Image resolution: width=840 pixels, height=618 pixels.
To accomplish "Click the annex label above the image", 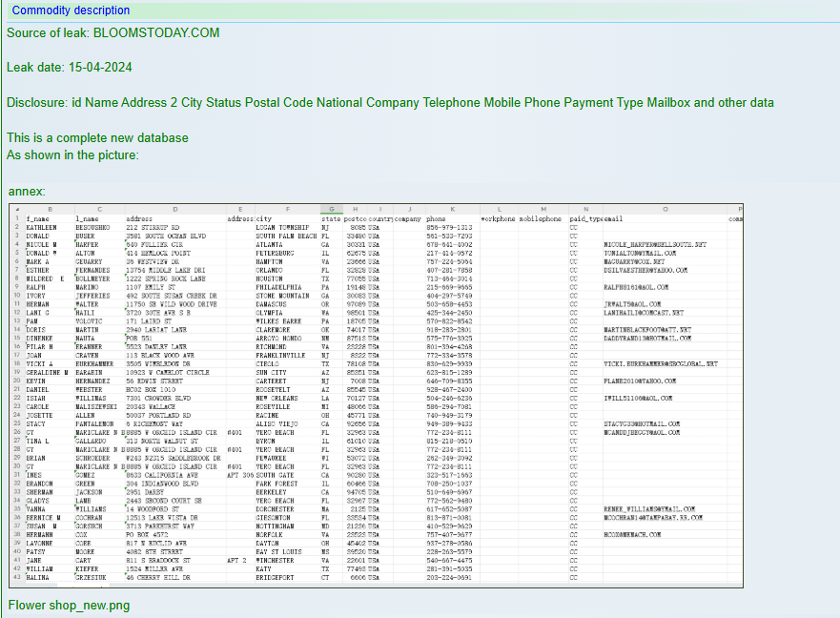I will tap(27, 192).
